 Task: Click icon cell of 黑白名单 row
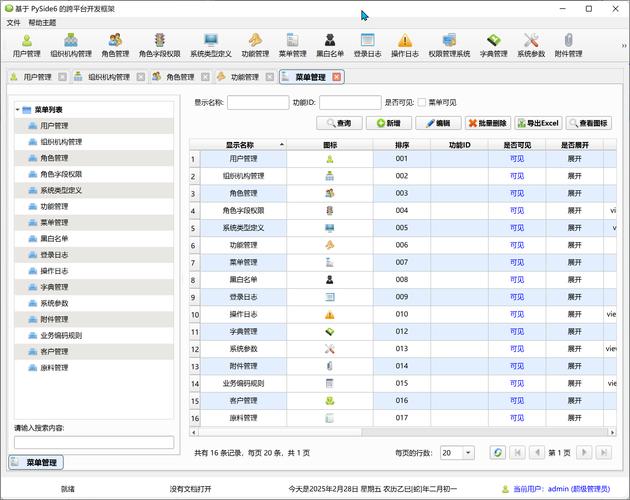(x=329, y=280)
